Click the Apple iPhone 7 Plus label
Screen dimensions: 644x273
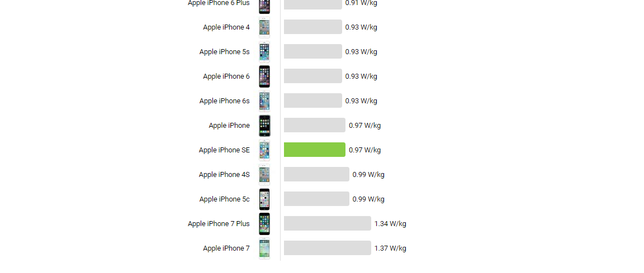tap(219, 224)
